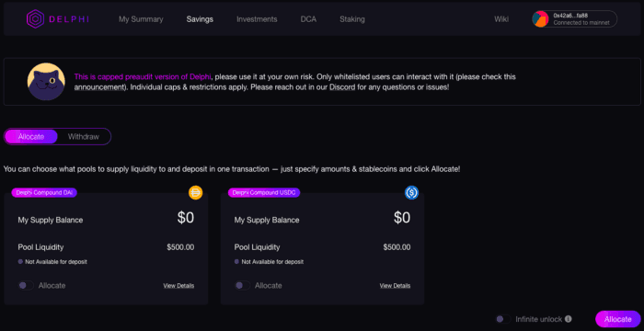
Task: Click the Infinite unlock info icon
Action: [569, 319]
